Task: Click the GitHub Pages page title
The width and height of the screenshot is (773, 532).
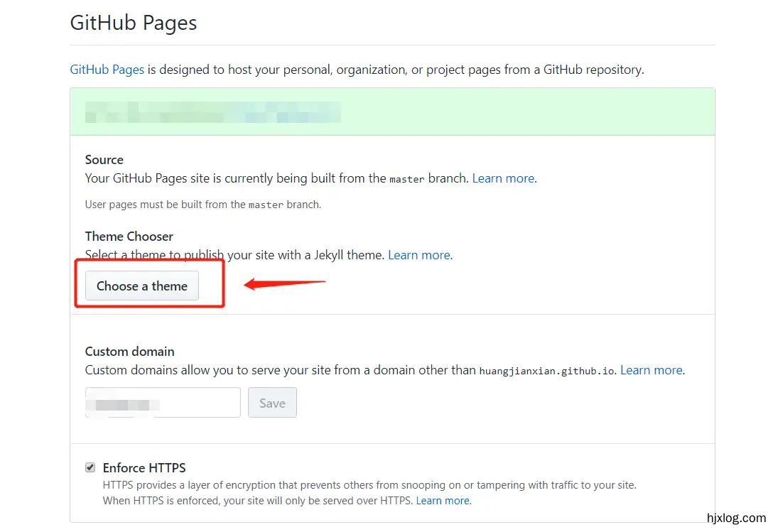Action: pos(134,23)
